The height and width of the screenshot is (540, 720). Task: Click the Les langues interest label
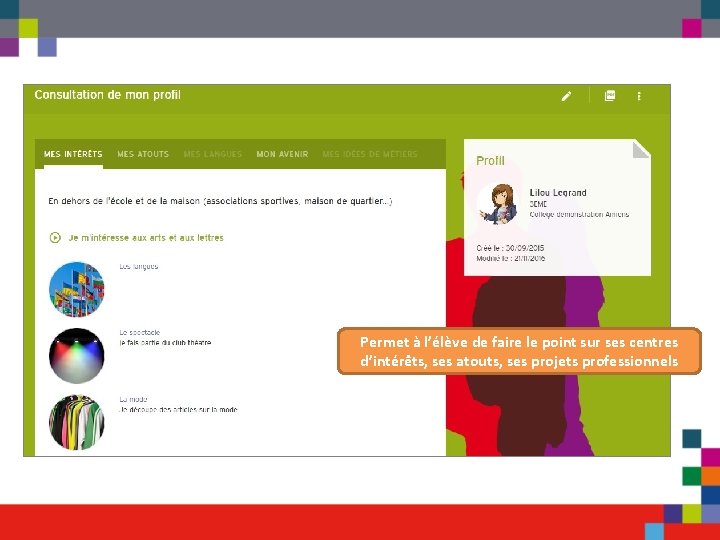coord(139,266)
